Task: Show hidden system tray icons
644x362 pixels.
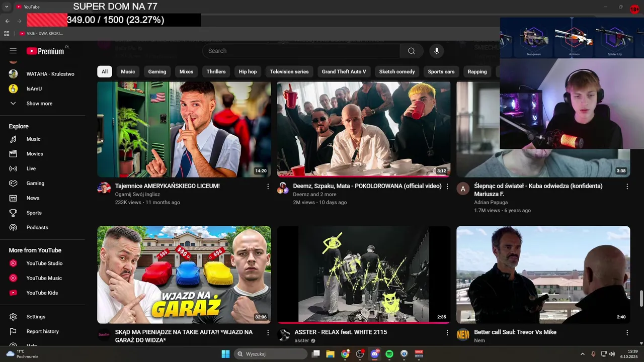Action: point(583,354)
